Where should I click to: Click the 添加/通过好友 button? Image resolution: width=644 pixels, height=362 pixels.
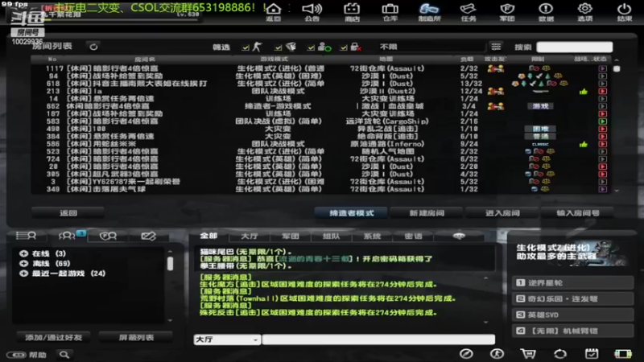pyautogui.click(x=53, y=337)
